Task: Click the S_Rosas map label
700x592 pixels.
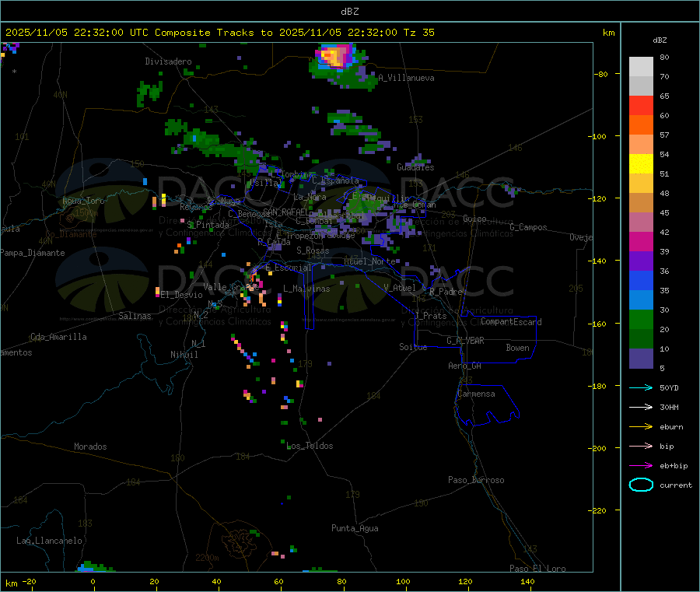Action: (313, 251)
